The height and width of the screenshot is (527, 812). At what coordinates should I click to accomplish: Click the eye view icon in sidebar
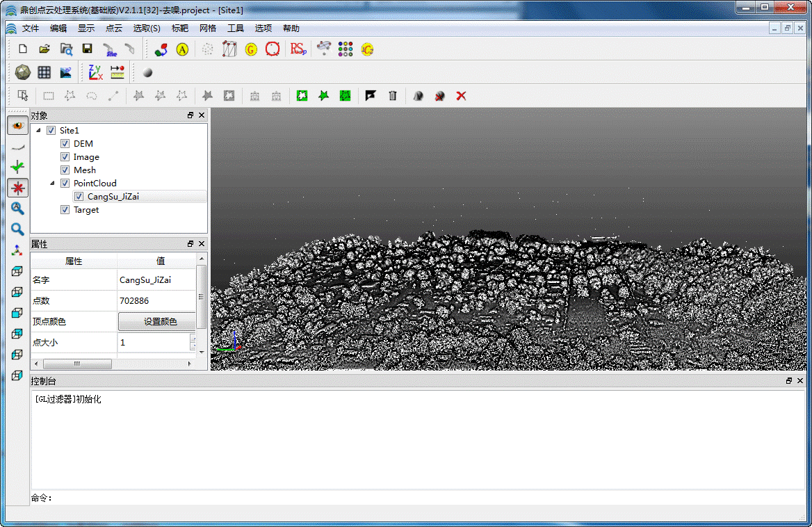pos(17,126)
